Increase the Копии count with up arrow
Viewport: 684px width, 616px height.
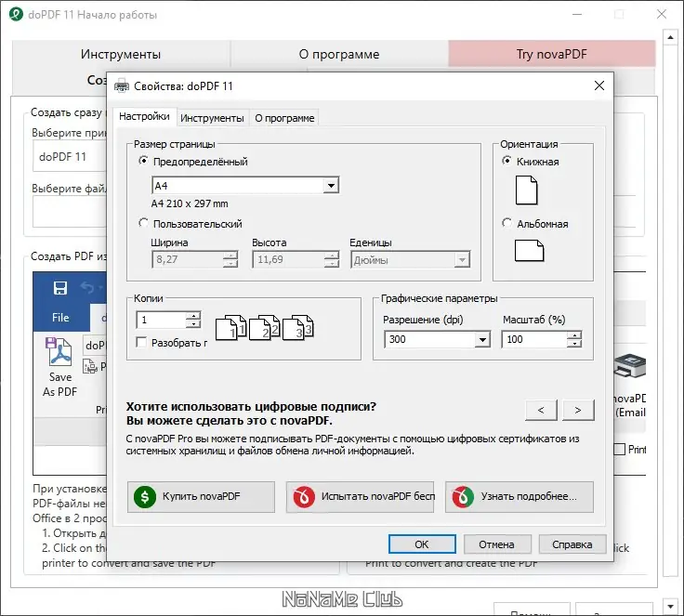(x=192, y=315)
